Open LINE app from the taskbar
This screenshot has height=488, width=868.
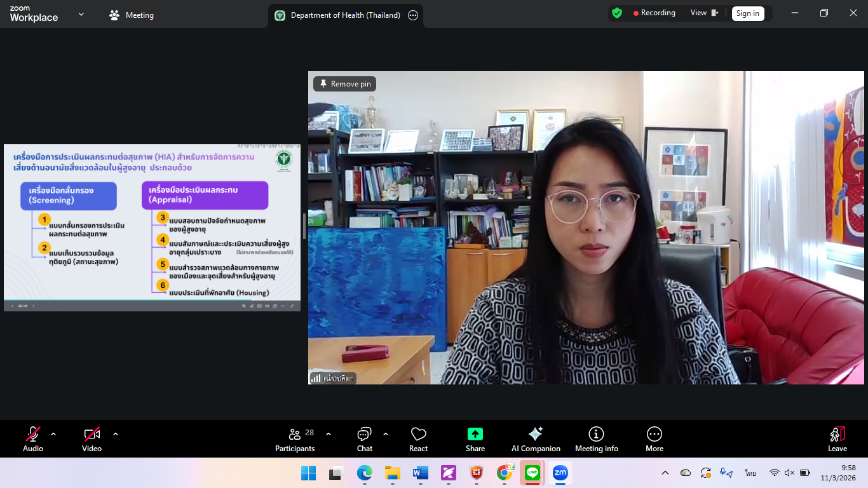(532, 473)
